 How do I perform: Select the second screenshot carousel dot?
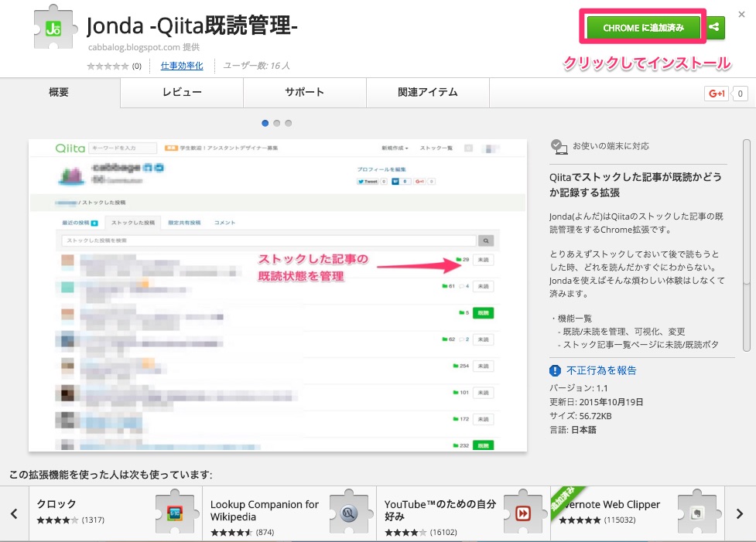277,124
